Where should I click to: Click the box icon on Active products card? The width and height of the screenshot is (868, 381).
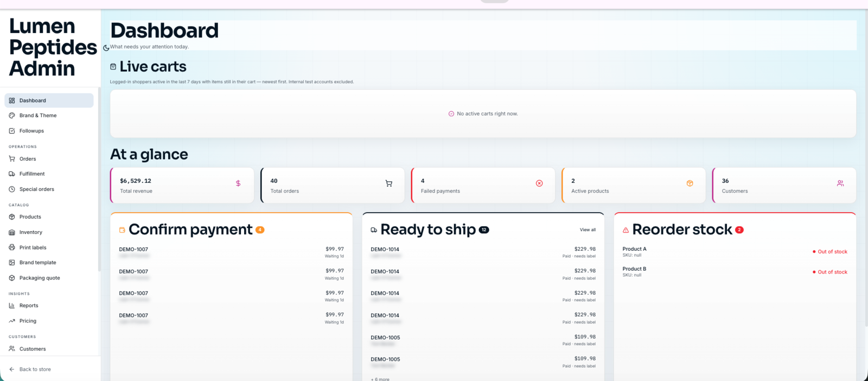coord(690,183)
